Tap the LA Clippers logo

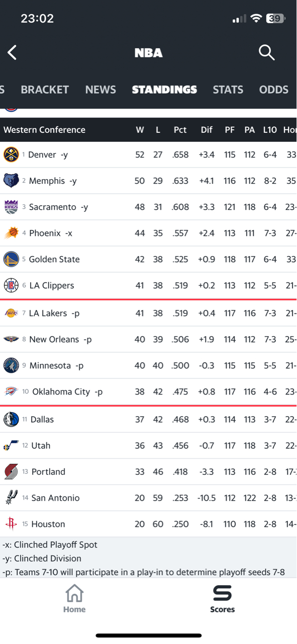pos(11,285)
